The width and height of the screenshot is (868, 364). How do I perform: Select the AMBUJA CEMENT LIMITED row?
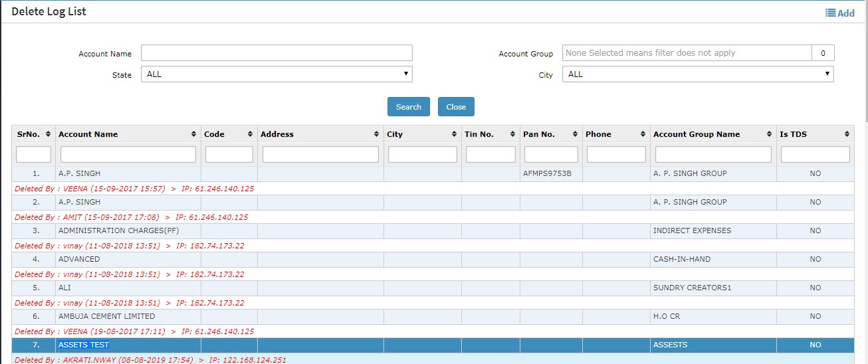(106, 317)
